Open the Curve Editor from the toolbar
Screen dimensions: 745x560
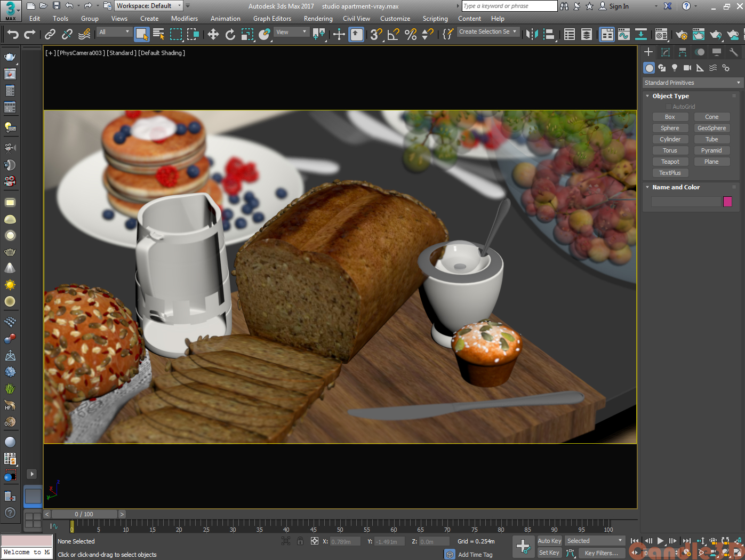(624, 35)
